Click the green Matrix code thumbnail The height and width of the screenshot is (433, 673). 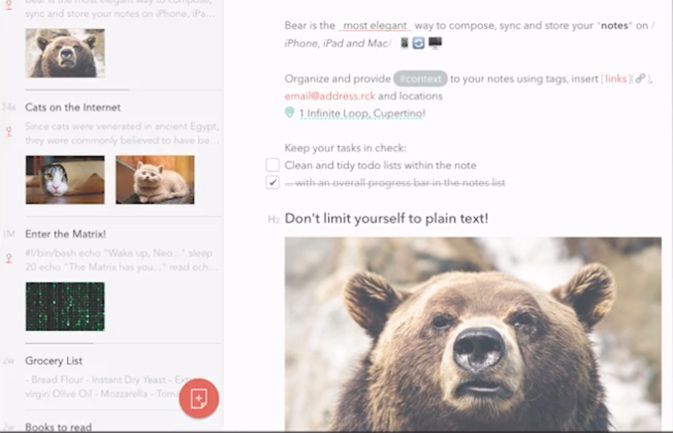[x=65, y=306]
